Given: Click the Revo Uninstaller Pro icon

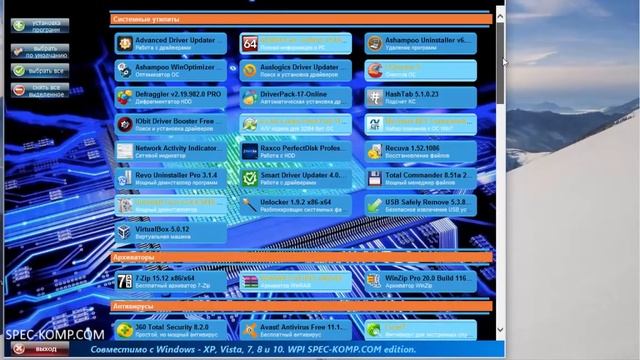Looking at the screenshot, I should [x=125, y=178].
